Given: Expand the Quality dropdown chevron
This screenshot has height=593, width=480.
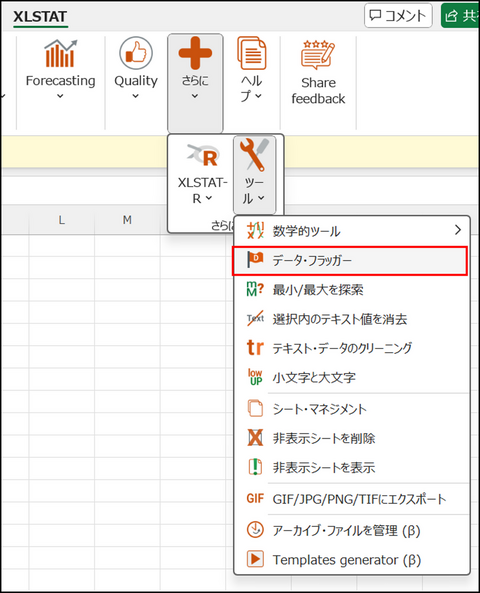Looking at the screenshot, I should coord(135,96).
